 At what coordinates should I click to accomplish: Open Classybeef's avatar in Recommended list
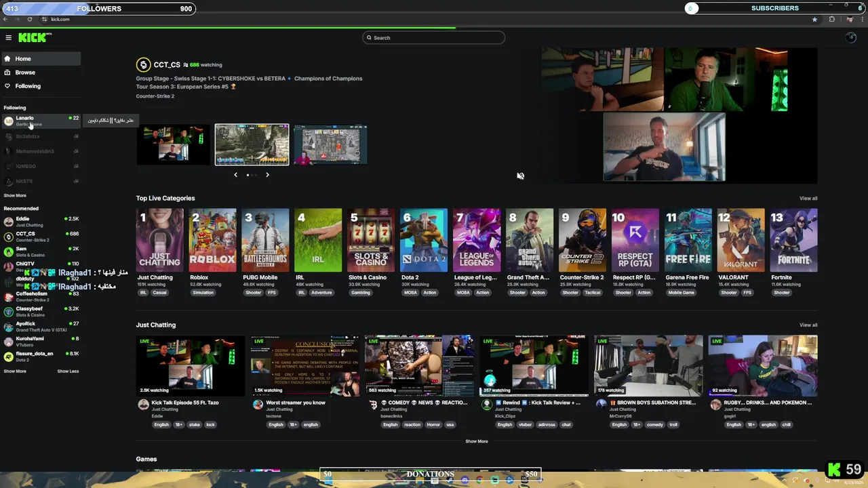click(x=8, y=312)
